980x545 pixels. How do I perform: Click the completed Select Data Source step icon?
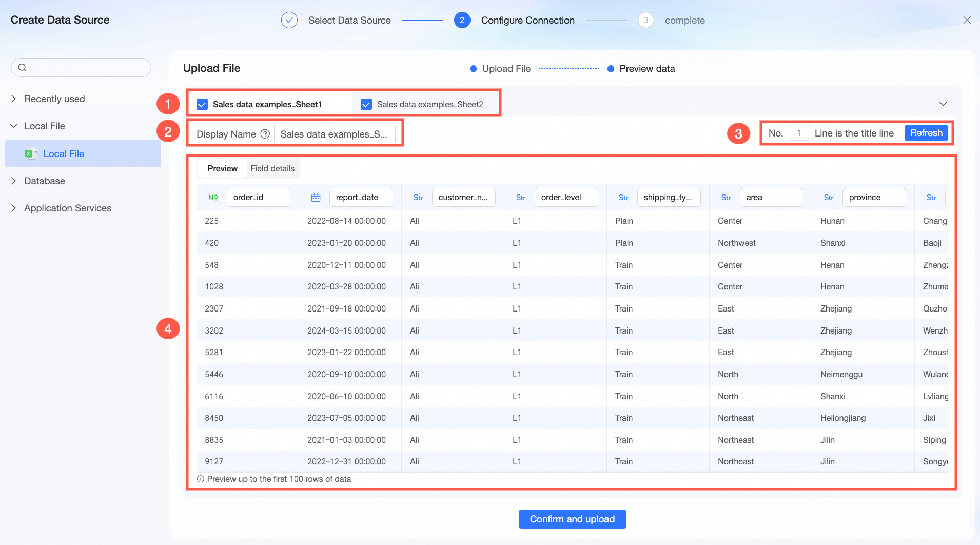click(x=289, y=20)
